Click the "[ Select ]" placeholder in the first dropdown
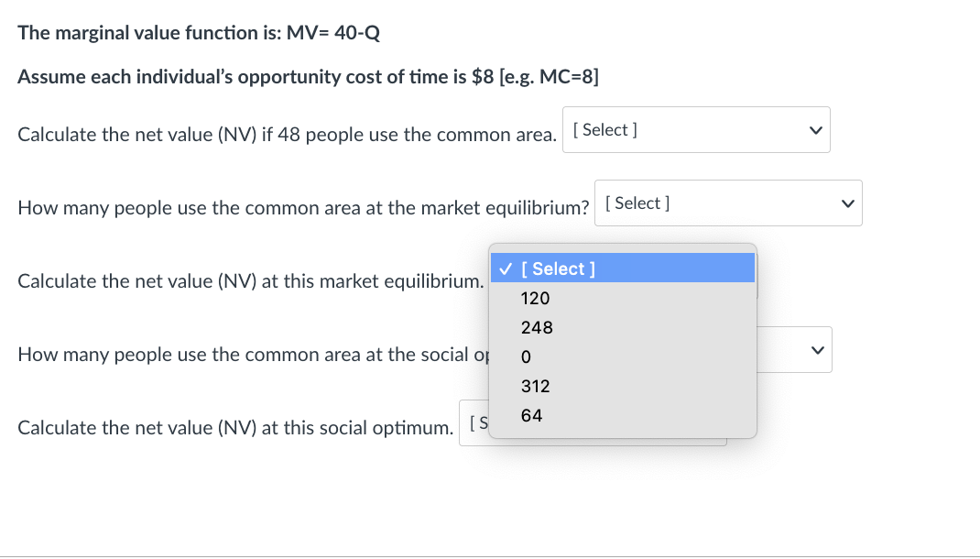 pyautogui.click(x=604, y=129)
